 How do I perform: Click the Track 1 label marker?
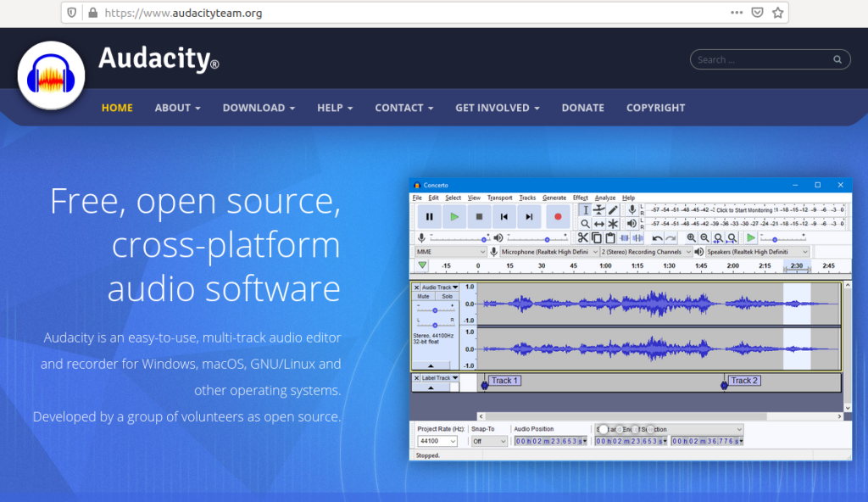pos(504,381)
